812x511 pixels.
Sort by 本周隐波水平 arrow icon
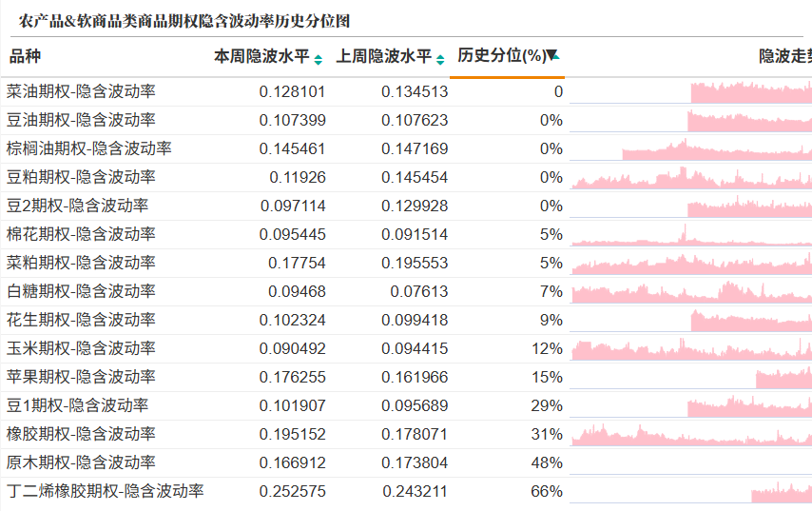pyautogui.click(x=318, y=60)
